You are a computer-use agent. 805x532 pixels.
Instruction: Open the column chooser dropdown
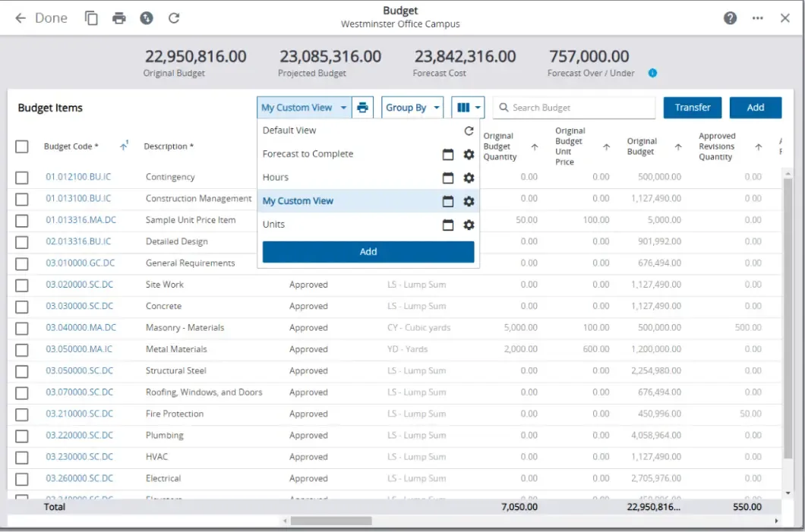pyautogui.click(x=468, y=108)
